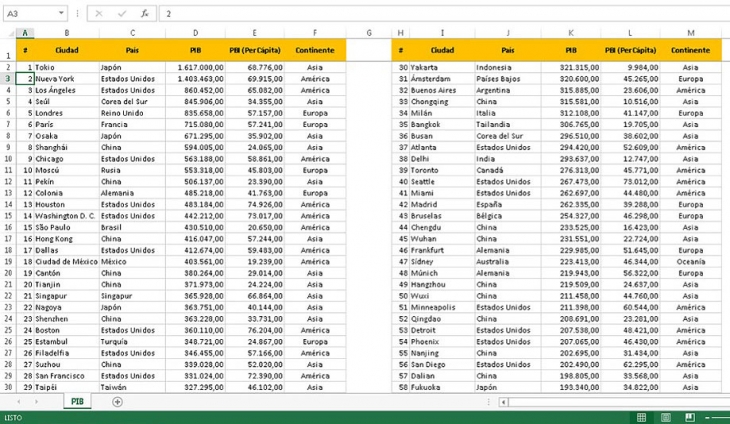Open the Insert Function fx button
This screenshot has height=424, width=730.
click(x=145, y=13)
